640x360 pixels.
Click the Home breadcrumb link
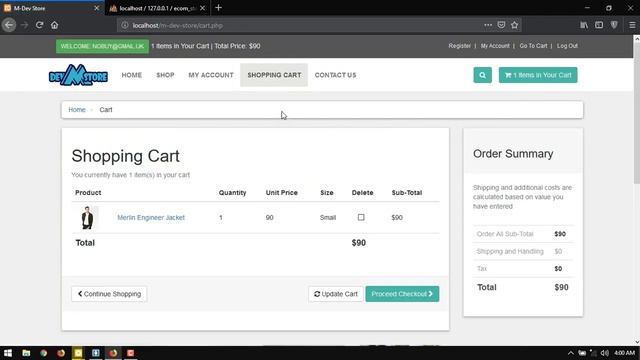coord(77,109)
